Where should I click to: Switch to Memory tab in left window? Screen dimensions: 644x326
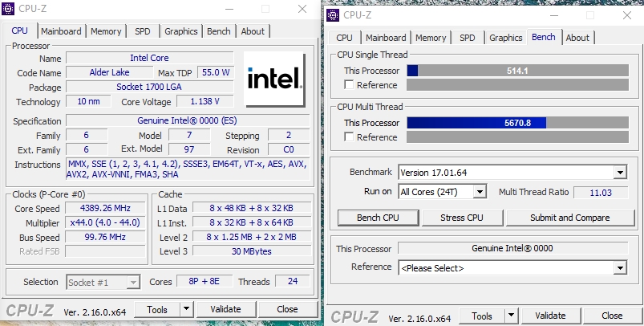[106, 31]
